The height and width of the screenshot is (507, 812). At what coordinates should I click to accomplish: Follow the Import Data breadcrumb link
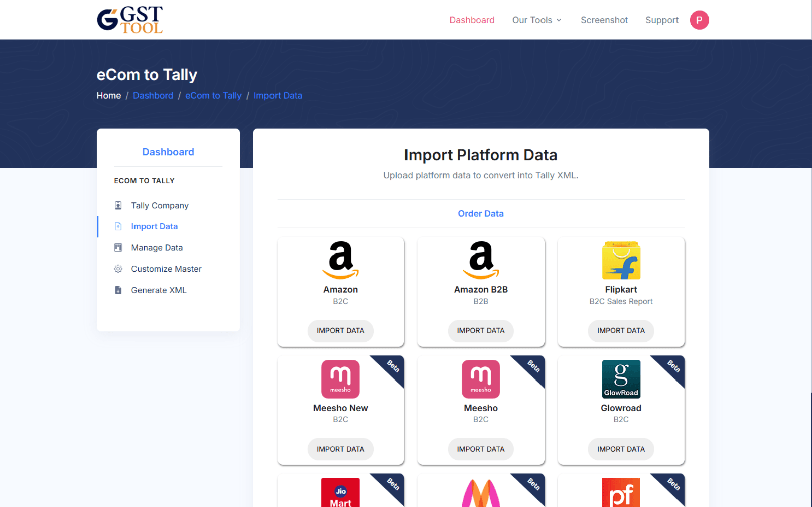tap(278, 96)
